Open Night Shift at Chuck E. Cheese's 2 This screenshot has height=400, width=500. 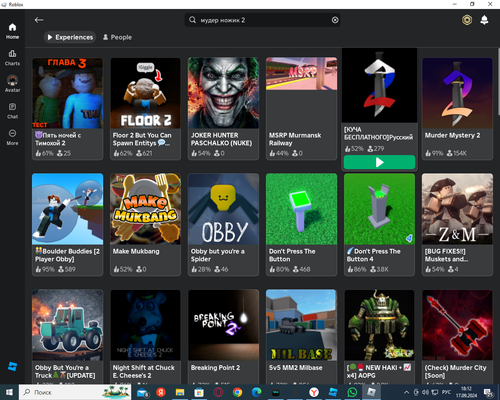coord(145,337)
